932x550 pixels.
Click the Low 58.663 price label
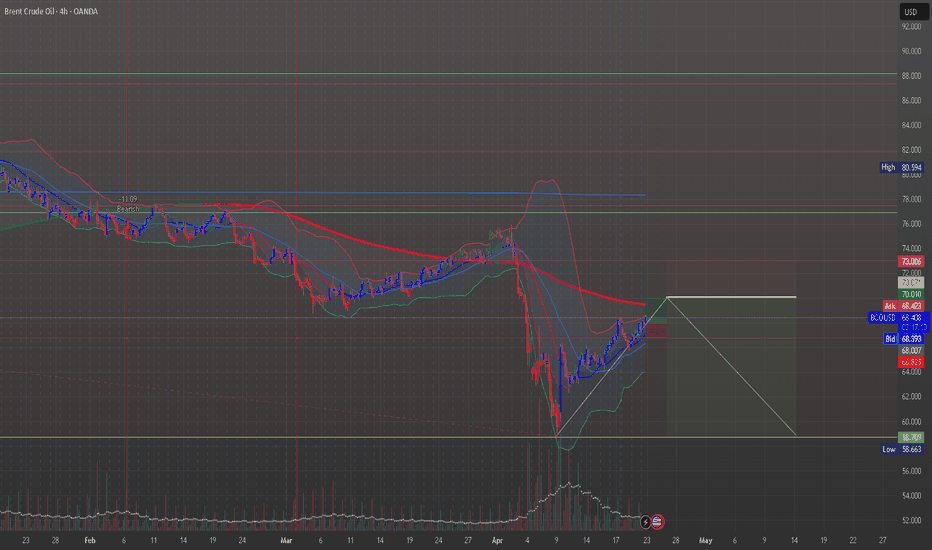[x=902, y=450]
